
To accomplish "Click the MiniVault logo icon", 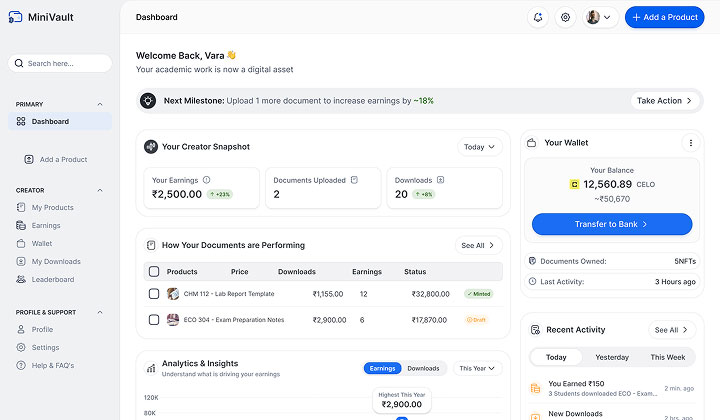I will (15, 17).
